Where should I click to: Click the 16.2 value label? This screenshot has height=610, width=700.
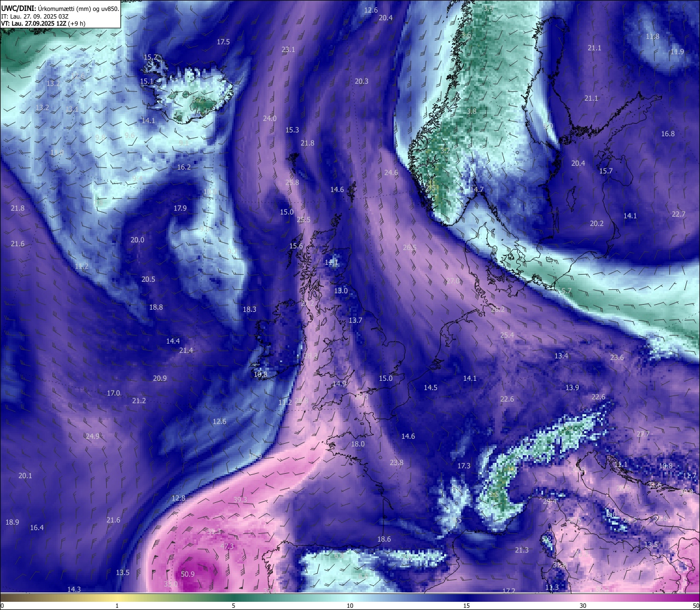pos(184,167)
